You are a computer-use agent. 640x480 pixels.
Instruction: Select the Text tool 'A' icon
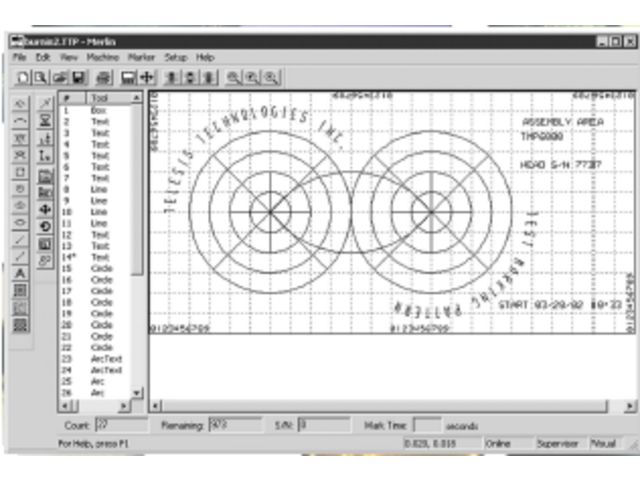(20, 273)
